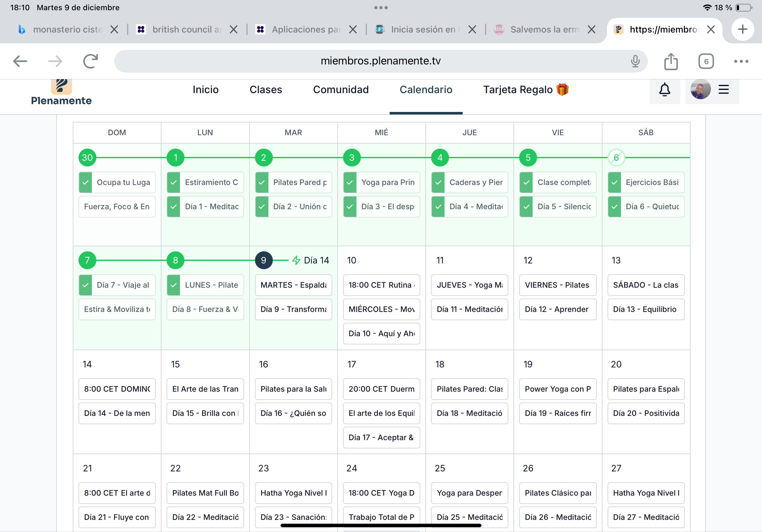Toggle the checkmark on Pilates Pared class

[262, 182]
